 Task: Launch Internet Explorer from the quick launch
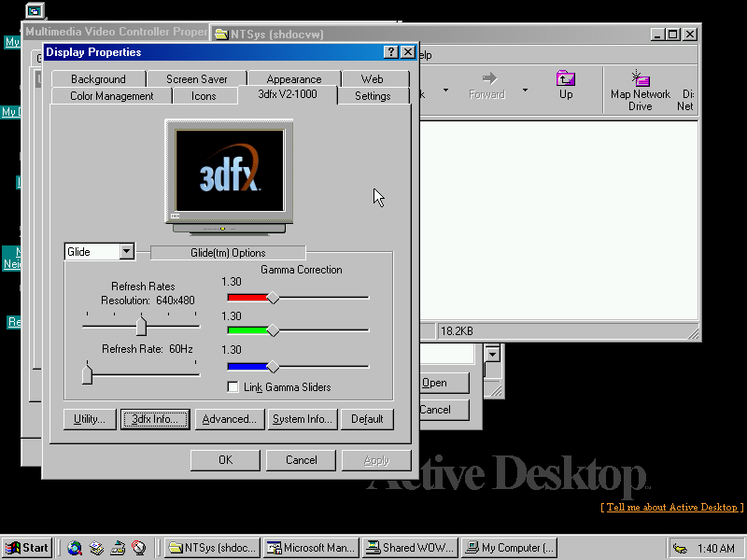click(x=75, y=548)
